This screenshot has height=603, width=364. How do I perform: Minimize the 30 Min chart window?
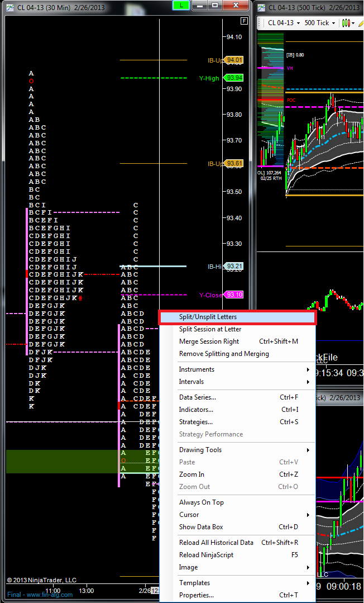(x=199, y=6)
